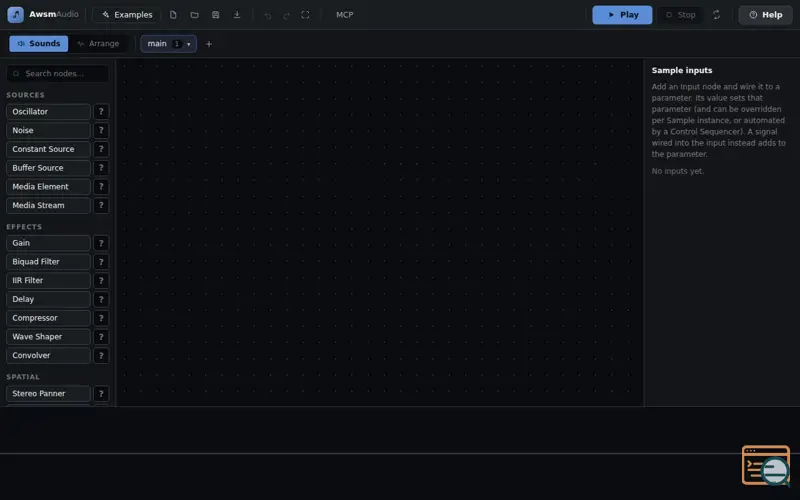
Task: Focus the Search nodes field
Action: click(58, 73)
